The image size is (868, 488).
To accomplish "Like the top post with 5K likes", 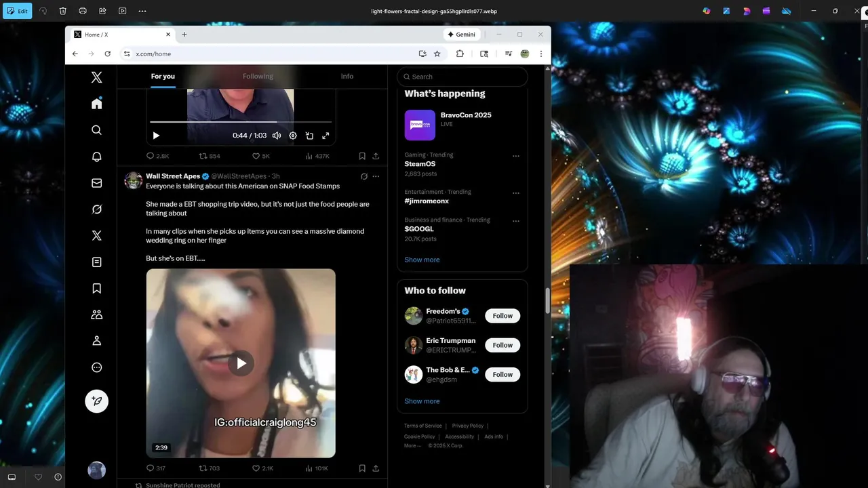I will coord(260,156).
